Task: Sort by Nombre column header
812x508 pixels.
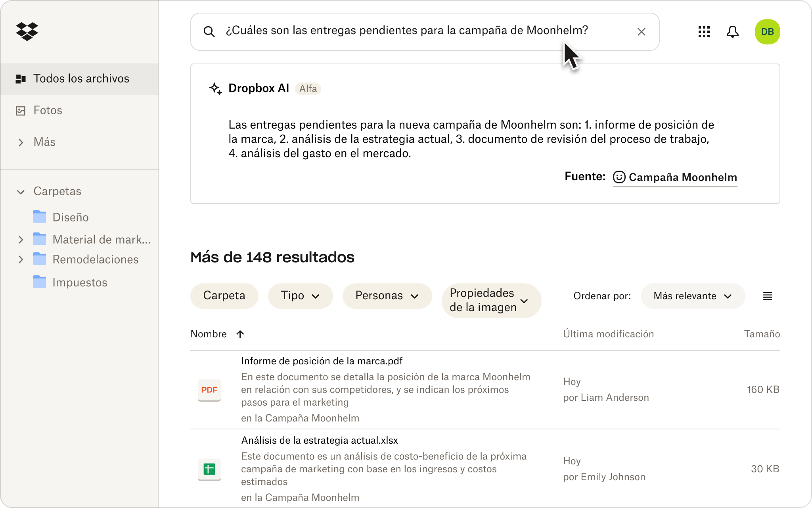Action: (209, 334)
